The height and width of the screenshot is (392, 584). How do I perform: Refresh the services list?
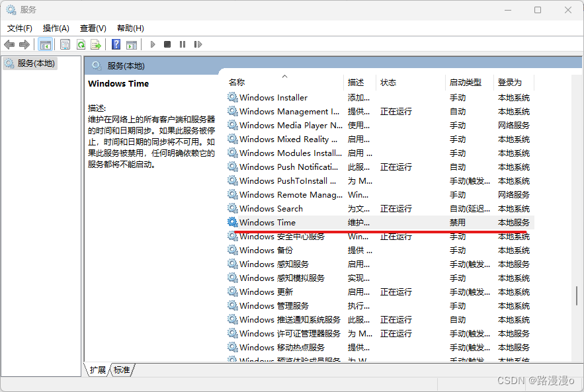pyautogui.click(x=80, y=44)
